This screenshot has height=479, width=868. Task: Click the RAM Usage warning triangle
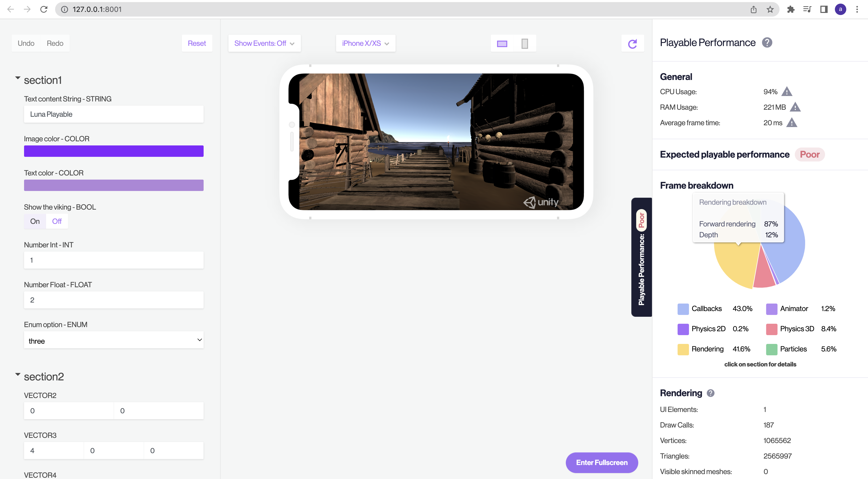(x=795, y=107)
